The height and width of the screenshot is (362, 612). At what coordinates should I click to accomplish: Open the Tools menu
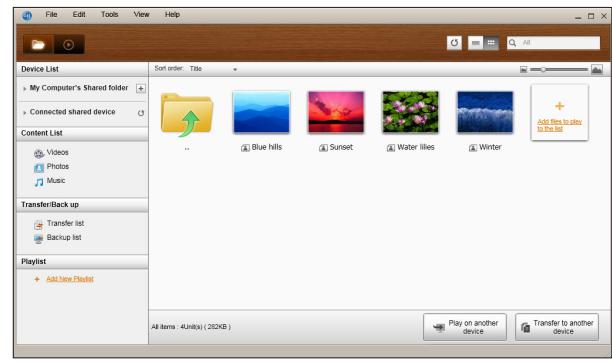110,14
